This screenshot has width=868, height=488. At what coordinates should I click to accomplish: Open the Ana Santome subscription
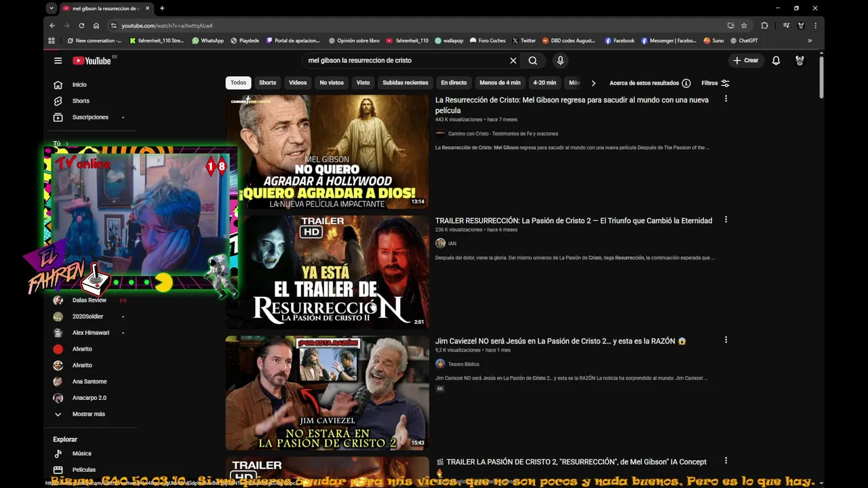pyautogui.click(x=90, y=382)
